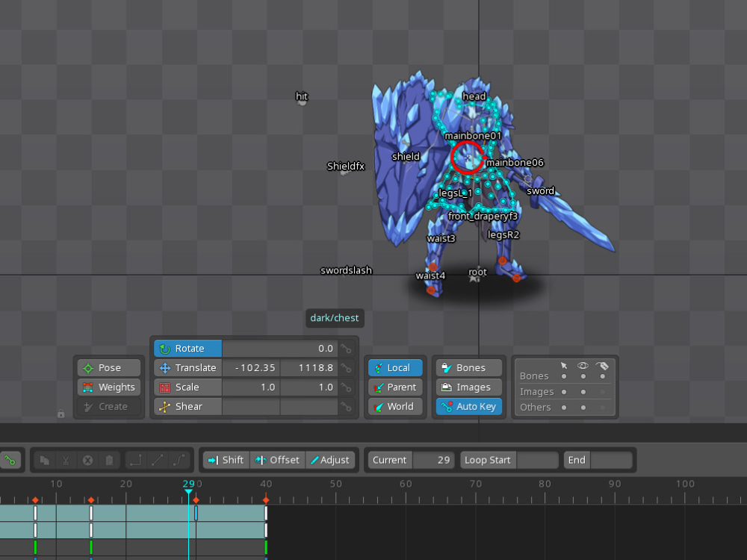The width and height of the screenshot is (747, 560).
Task: Click the selection cursor column header icon
Action: point(564,365)
